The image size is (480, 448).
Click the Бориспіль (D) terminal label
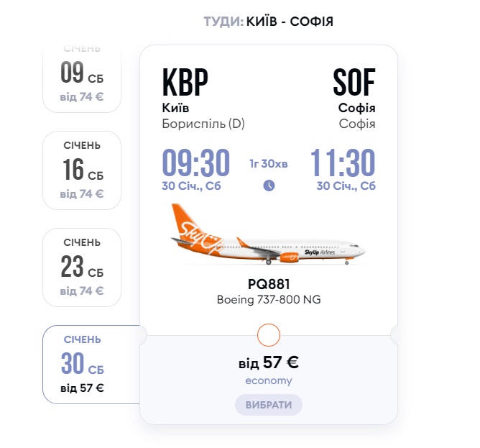(204, 124)
